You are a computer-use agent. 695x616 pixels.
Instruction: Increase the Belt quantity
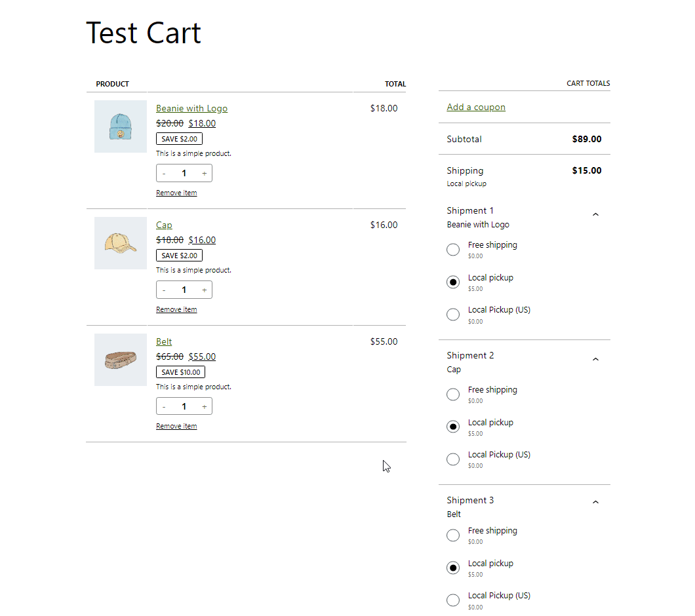[x=204, y=406]
